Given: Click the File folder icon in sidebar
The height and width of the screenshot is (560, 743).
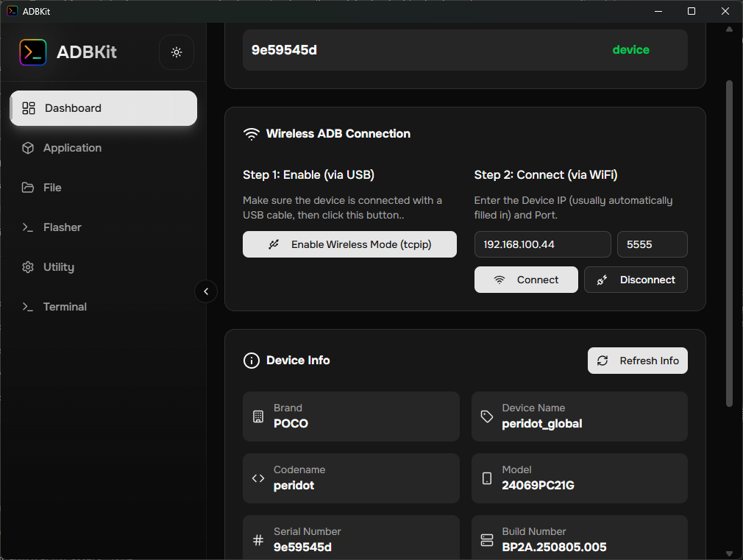Looking at the screenshot, I should (28, 188).
